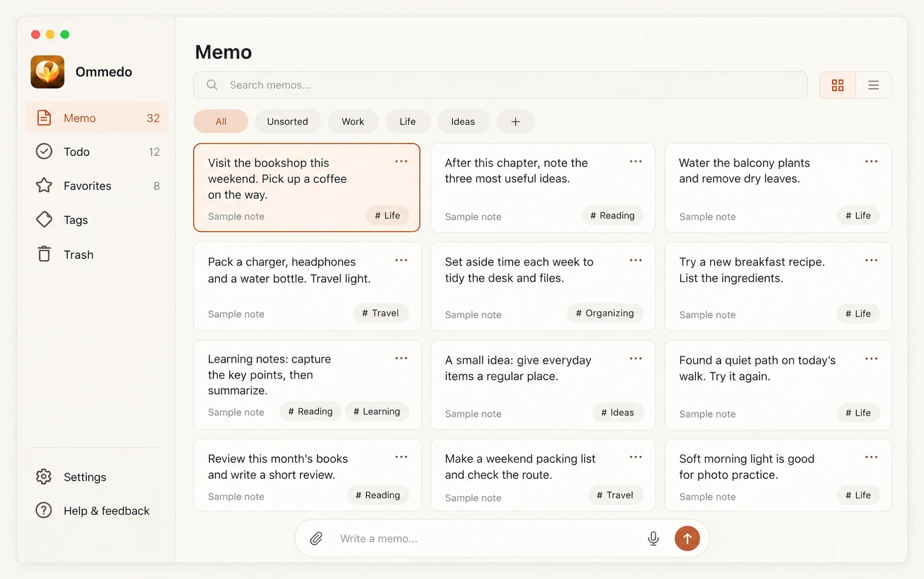Viewport: 924px width, 579px height.
Task: Open the Tags section
Action: point(97,220)
